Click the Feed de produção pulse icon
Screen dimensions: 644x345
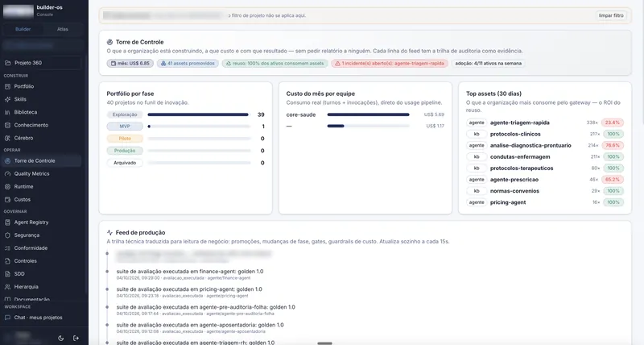pyautogui.click(x=109, y=232)
